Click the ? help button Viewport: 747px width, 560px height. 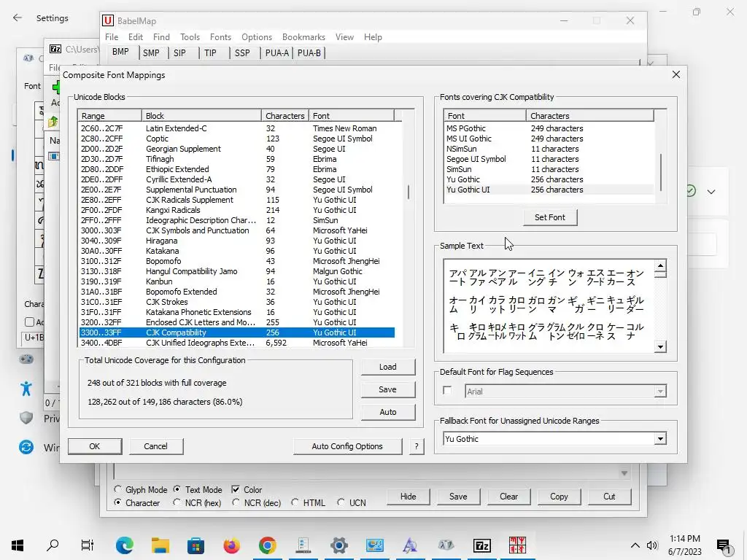coord(417,446)
